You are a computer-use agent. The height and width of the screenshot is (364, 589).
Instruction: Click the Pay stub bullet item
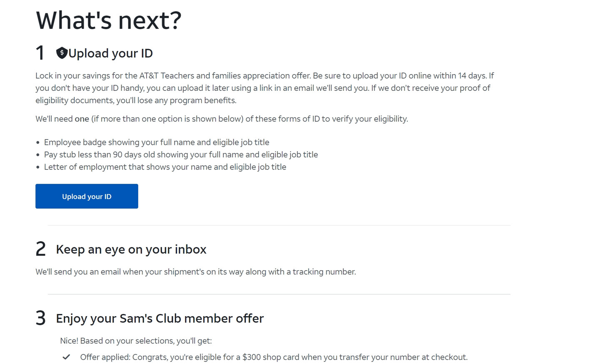181,155
